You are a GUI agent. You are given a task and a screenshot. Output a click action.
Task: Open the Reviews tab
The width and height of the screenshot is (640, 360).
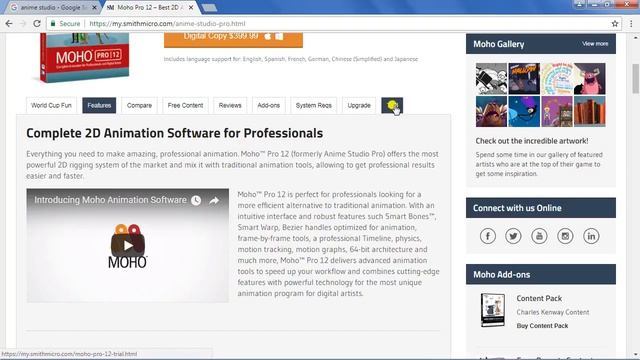(230, 105)
